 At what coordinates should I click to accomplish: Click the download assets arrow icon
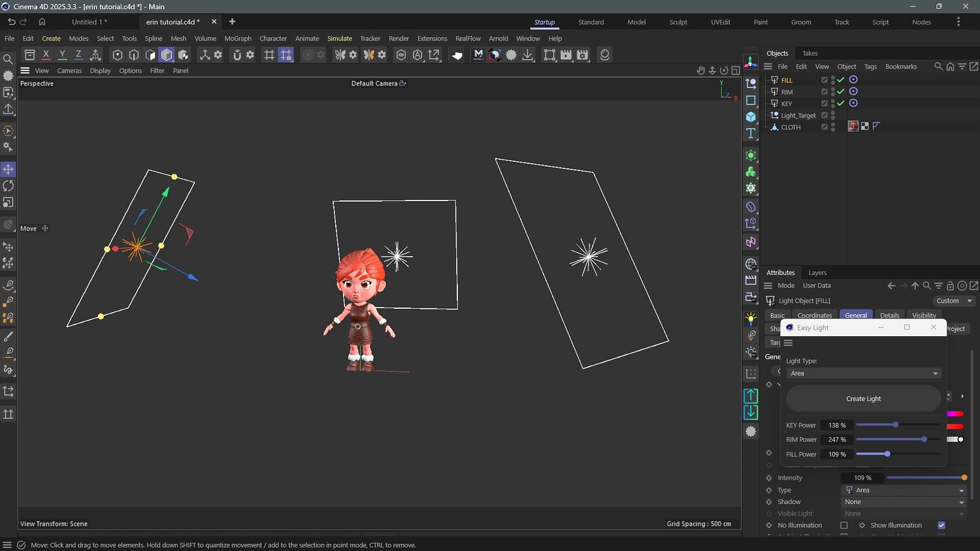click(528, 55)
